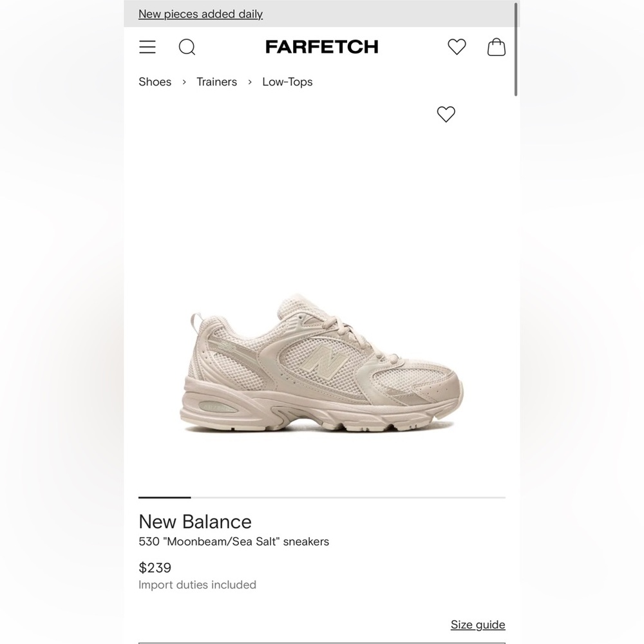The image size is (644, 644).
Task: Open wishlist heart icon in header
Action: [457, 47]
